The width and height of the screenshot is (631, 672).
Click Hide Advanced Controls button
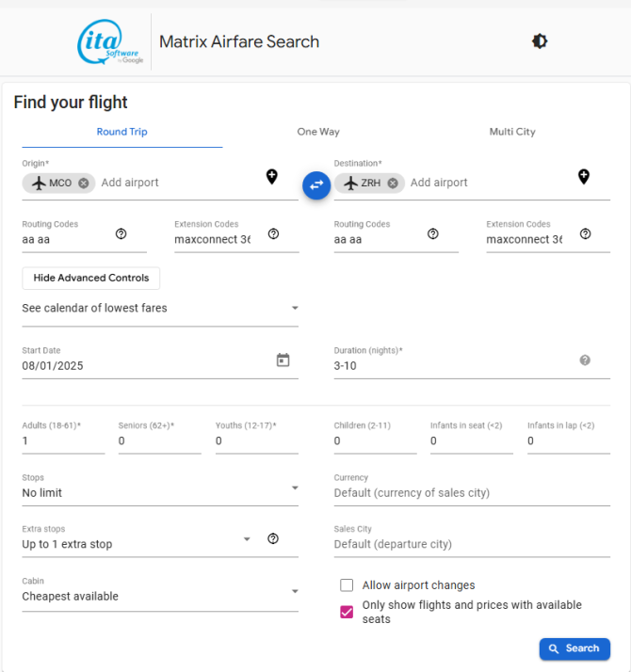coord(91,279)
